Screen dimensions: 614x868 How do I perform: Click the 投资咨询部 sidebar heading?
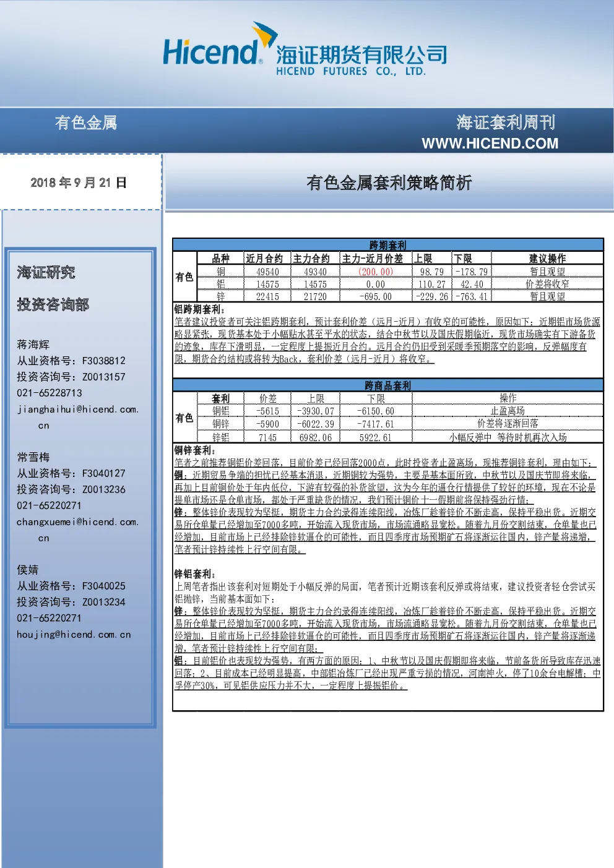(x=53, y=304)
